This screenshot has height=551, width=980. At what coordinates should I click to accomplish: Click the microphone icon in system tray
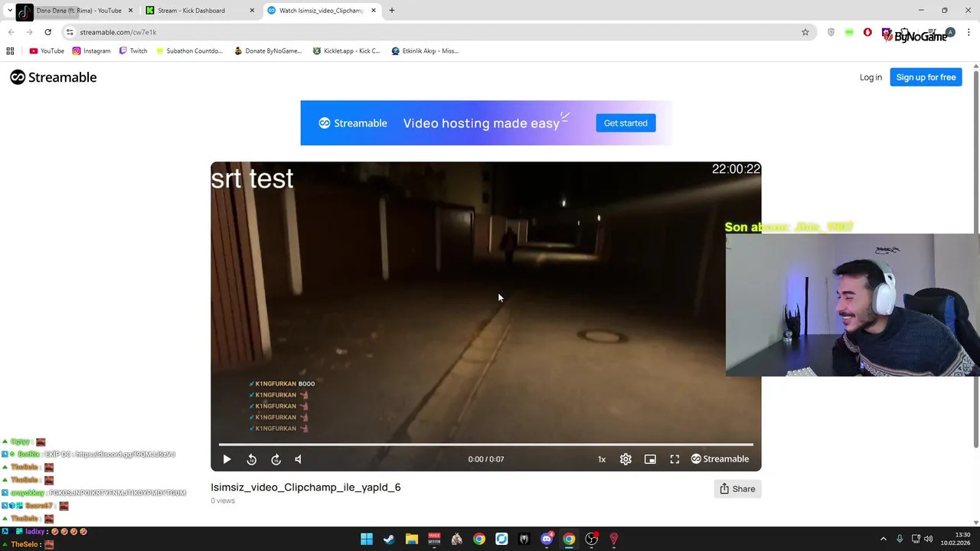(900, 539)
